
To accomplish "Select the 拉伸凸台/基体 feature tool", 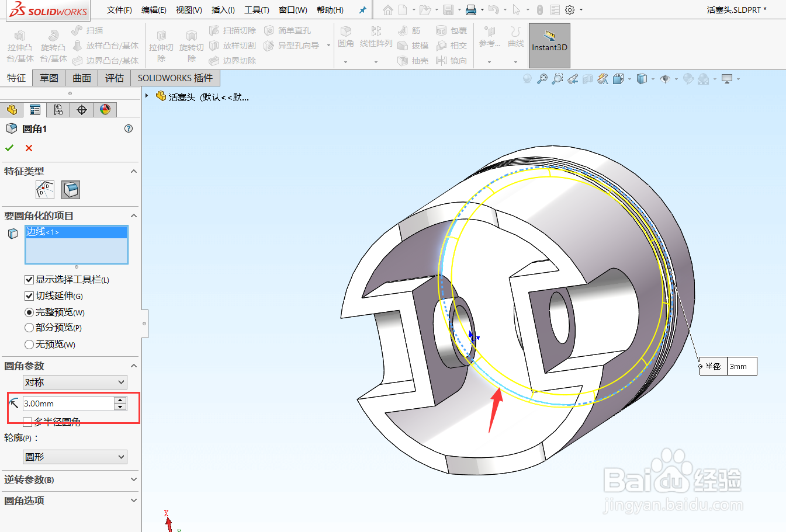I will tap(20, 45).
